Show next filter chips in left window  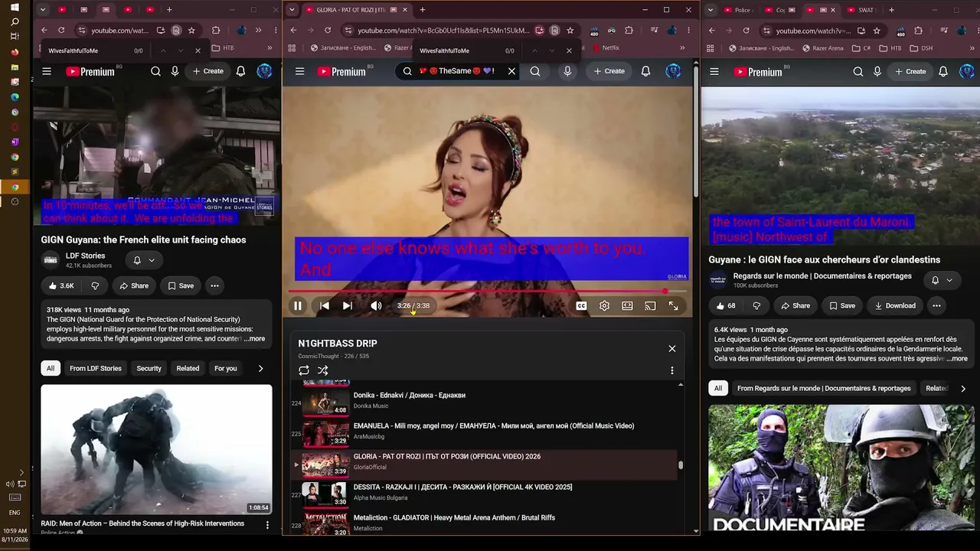(260, 368)
